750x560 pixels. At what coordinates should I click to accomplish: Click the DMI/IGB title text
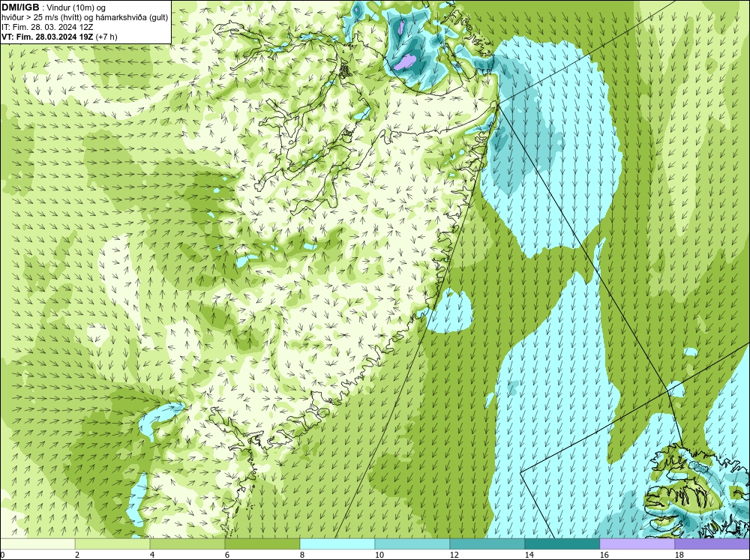tap(20, 7)
